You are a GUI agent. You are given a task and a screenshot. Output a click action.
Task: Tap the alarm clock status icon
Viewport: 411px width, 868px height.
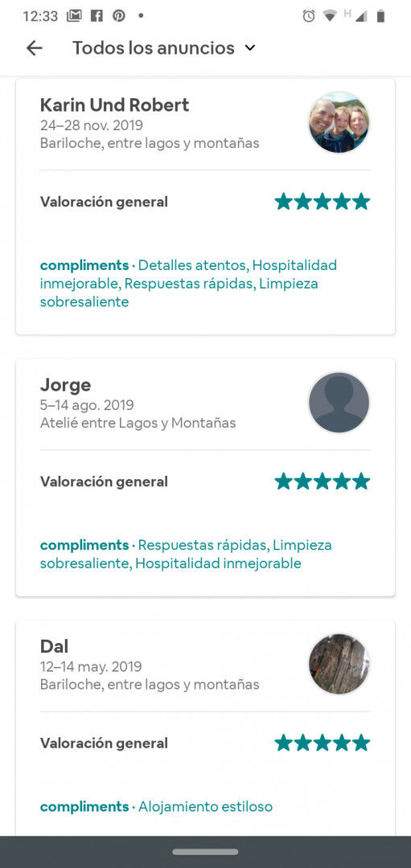coord(309,16)
